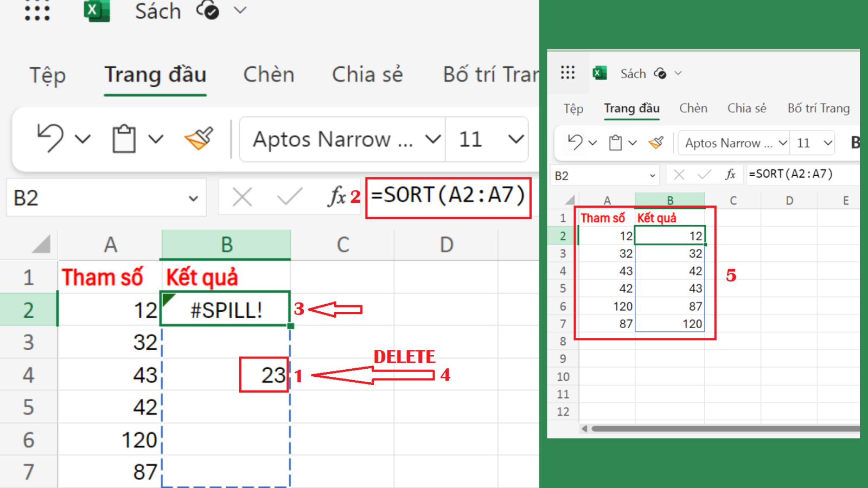Open Bố trí Trang tab in right window
Screen dimensions: 868x488
tap(819, 108)
